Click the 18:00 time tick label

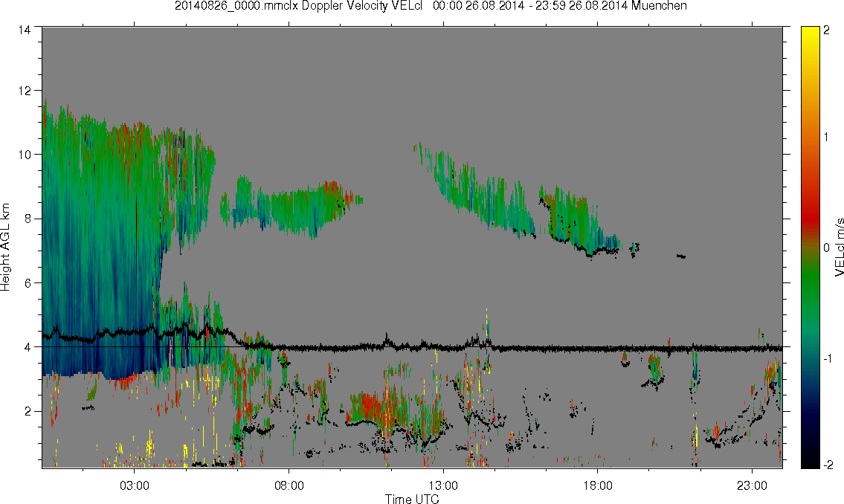tap(598, 486)
